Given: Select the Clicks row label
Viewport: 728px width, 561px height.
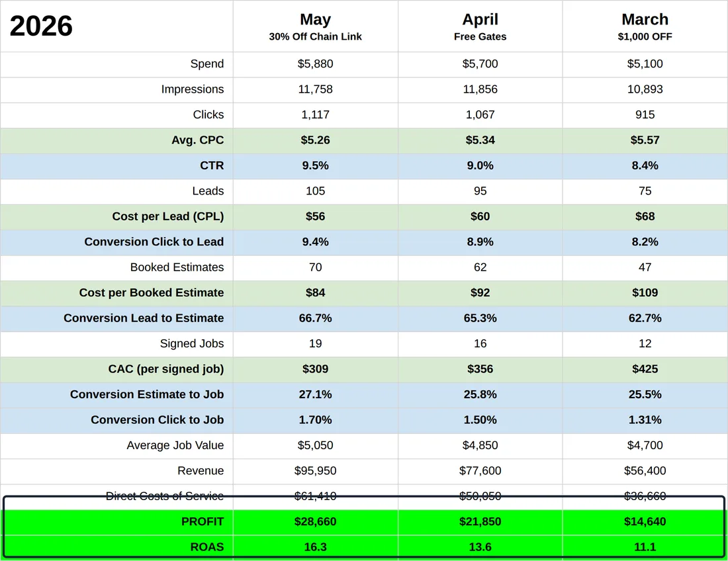Looking at the screenshot, I should (208, 114).
